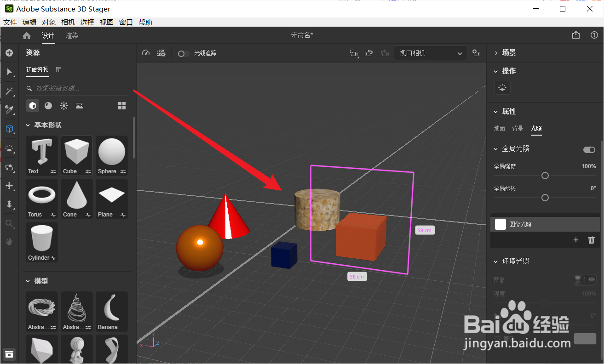Collapse the 模型 group
The width and height of the screenshot is (604, 364).
(x=28, y=281)
